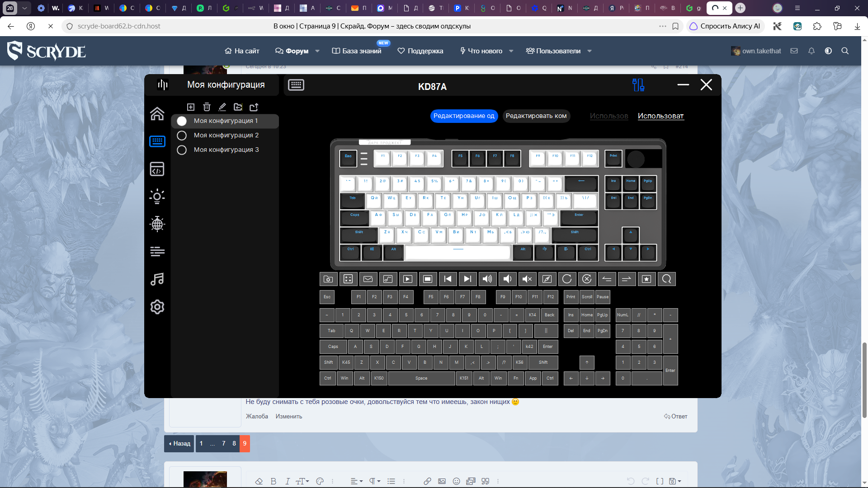868x488 pixels.
Task: Assign the My Computer camera-folder function
Action: (x=328, y=279)
